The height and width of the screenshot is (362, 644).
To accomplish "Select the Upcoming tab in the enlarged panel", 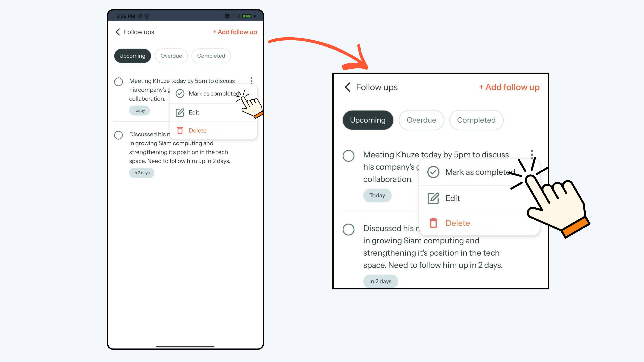I will 368,120.
